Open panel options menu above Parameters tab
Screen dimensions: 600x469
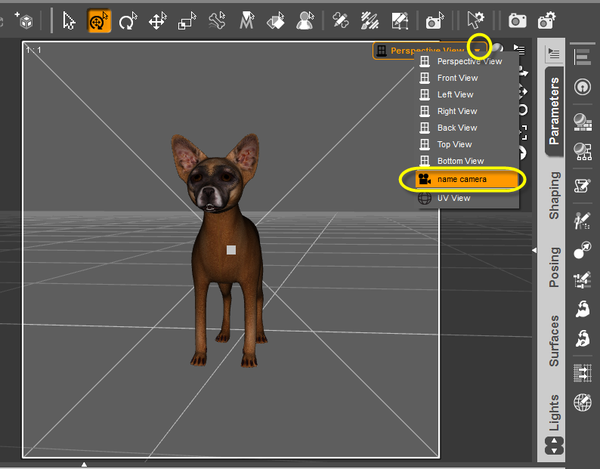coord(554,53)
